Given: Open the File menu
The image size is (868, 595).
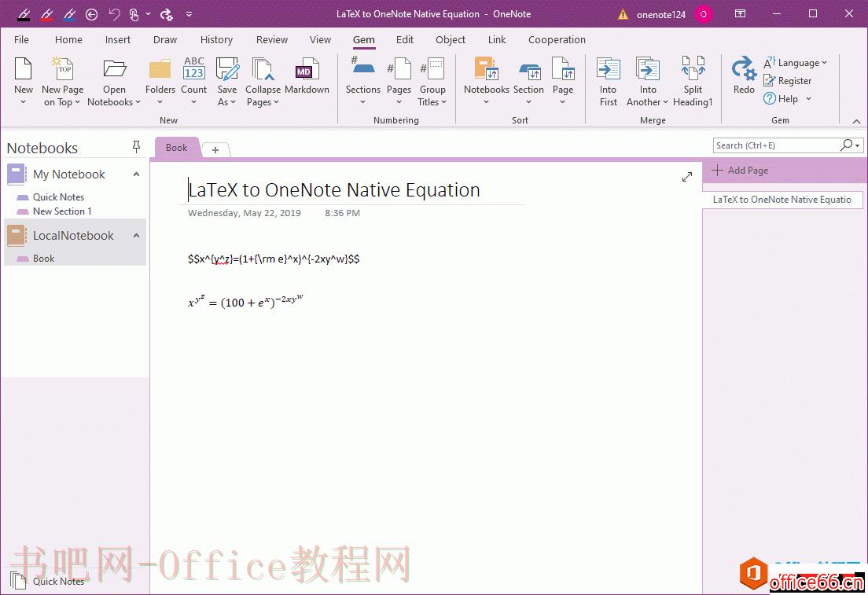Looking at the screenshot, I should pos(21,40).
